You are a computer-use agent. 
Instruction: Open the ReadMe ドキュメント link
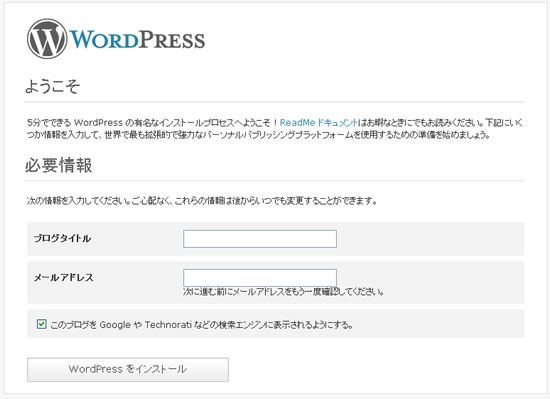(x=318, y=123)
